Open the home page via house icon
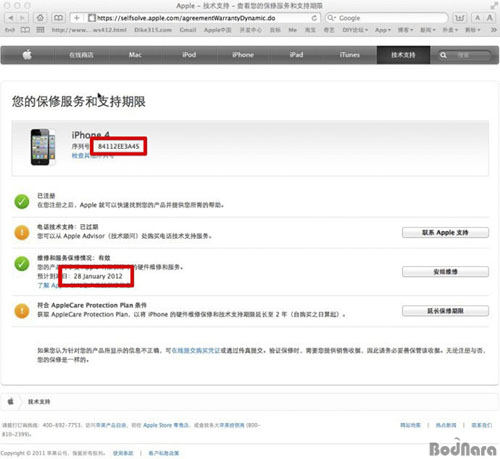This screenshot has height=459, width=500. point(40,18)
